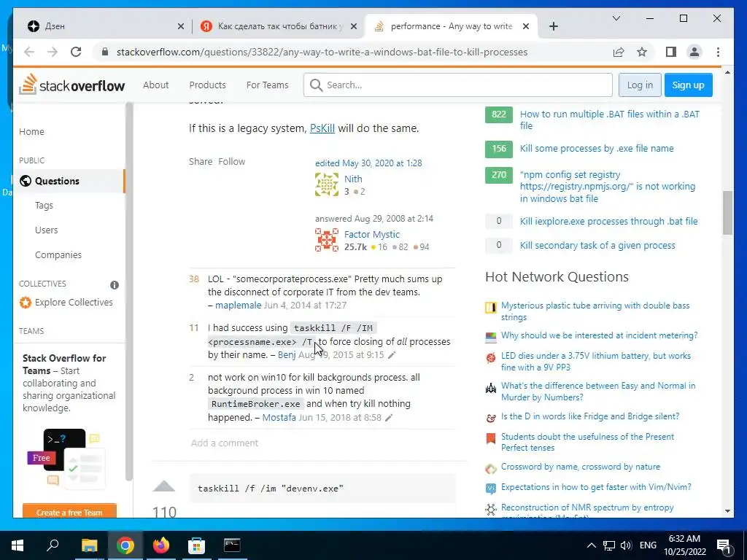
Task: Click edit pencil on Benj's comment
Action: click(392, 355)
